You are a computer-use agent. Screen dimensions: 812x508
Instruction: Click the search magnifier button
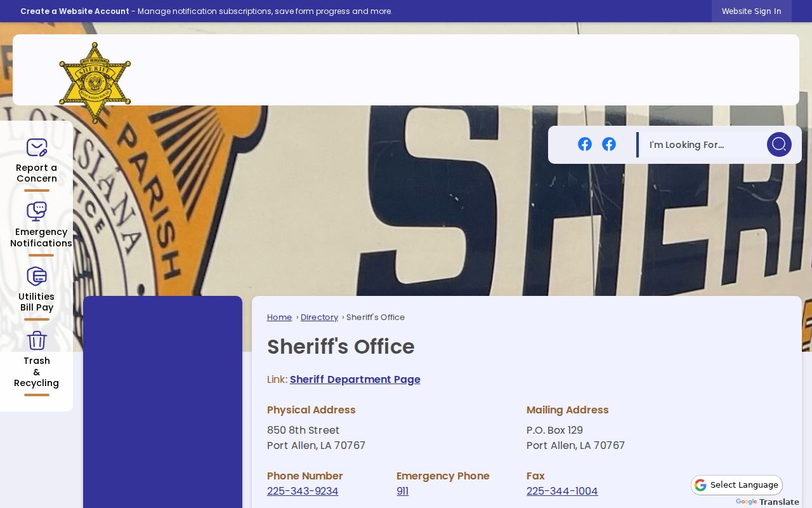[x=779, y=144]
